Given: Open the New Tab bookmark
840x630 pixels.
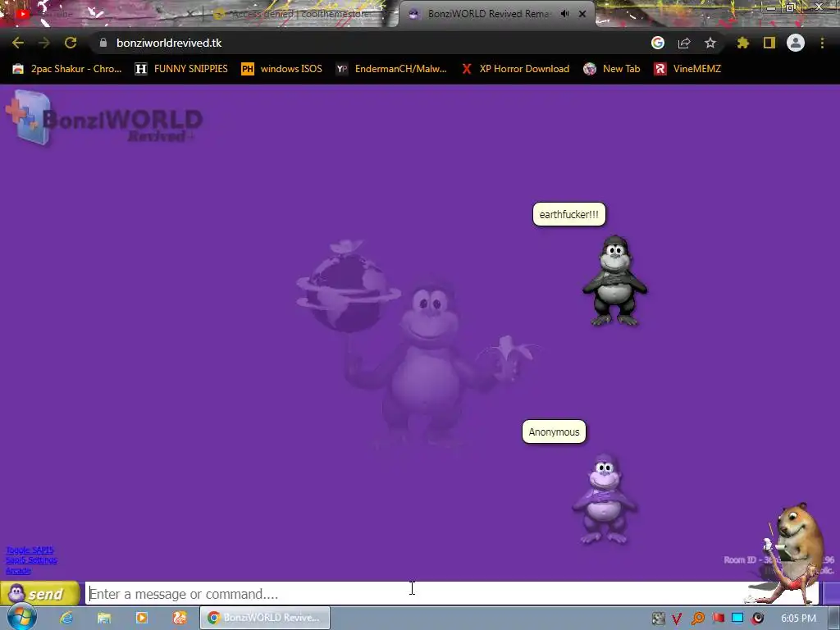Looking at the screenshot, I should 612,69.
